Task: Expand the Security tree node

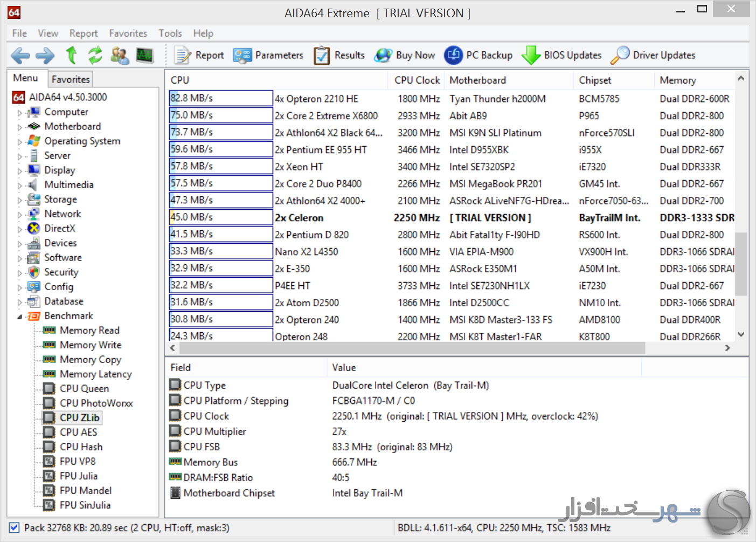Action: tap(20, 273)
